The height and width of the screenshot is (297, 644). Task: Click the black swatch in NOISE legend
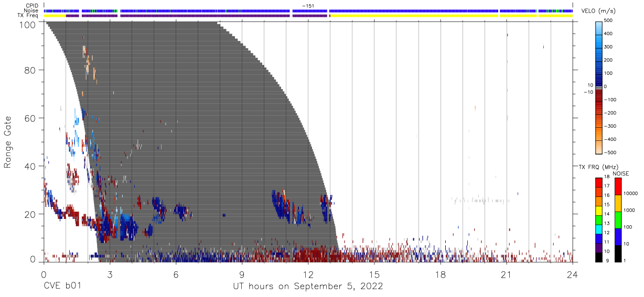coord(617,254)
